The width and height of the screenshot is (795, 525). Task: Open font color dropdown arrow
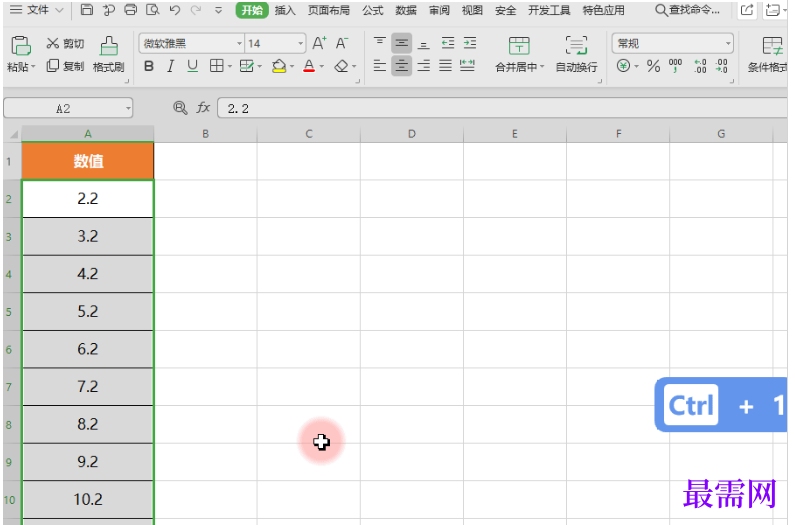(321, 66)
